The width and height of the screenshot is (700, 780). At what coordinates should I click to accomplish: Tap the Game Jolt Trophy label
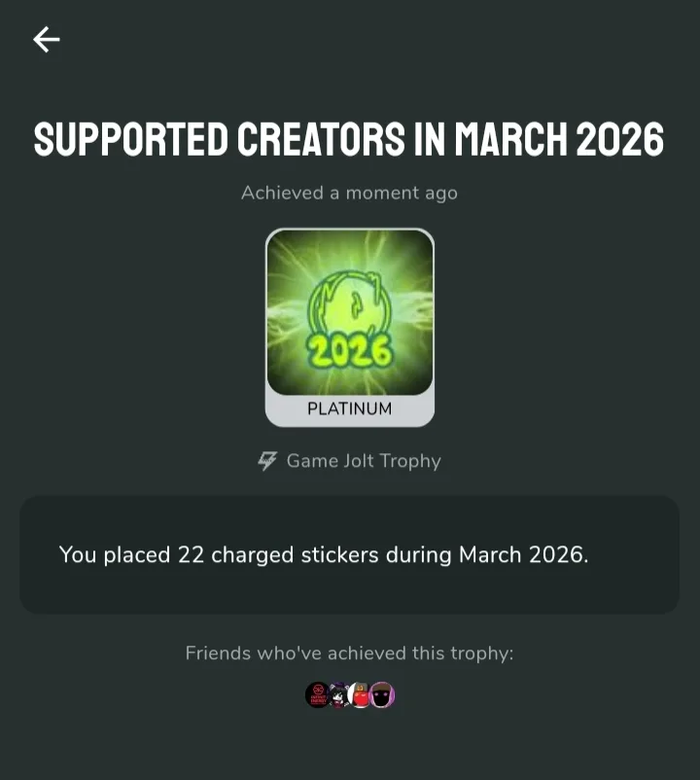click(364, 461)
